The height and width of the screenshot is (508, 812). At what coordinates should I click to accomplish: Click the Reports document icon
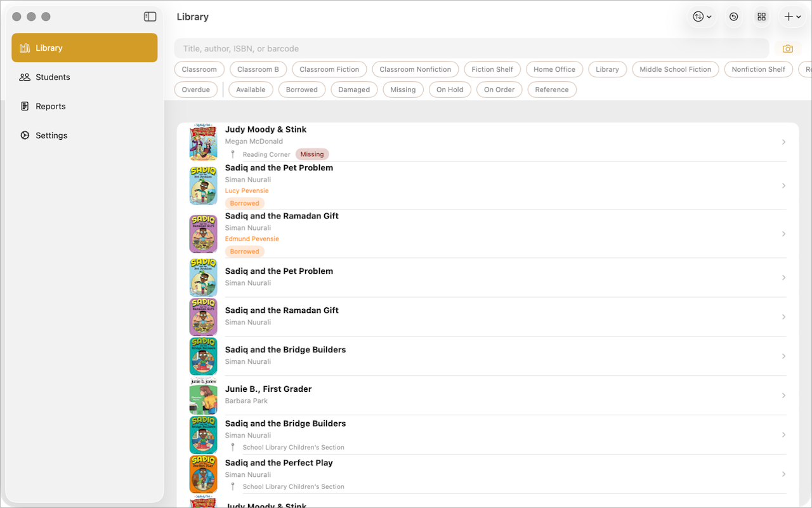point(25,106)
